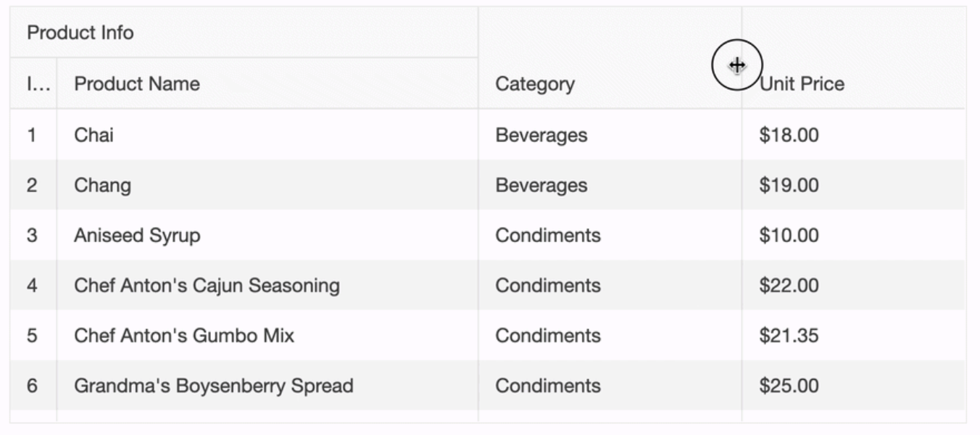Viewport: 980px width, 435px height.
Task: Select Grandma's Boysenberry Spread row
Action: point(214,386)
